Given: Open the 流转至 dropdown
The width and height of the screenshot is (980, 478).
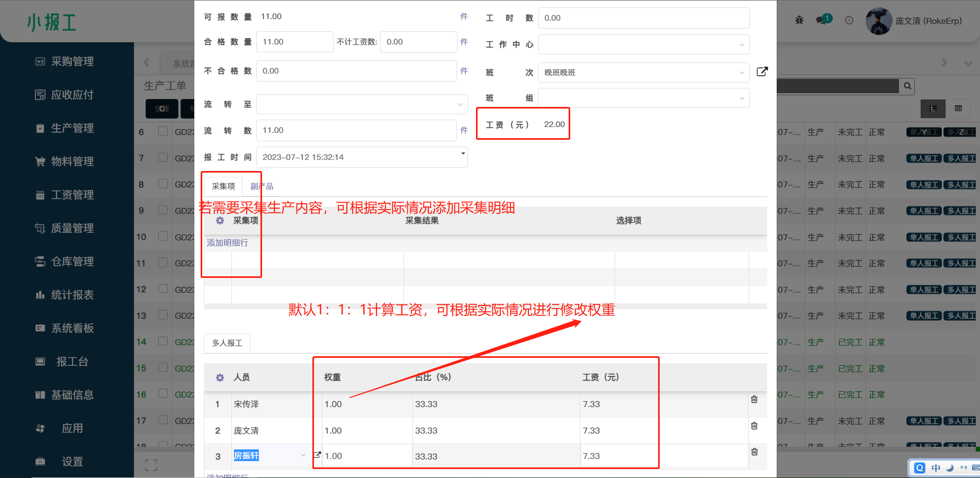Looking at the screenshot, I should [x=362, y=104].
